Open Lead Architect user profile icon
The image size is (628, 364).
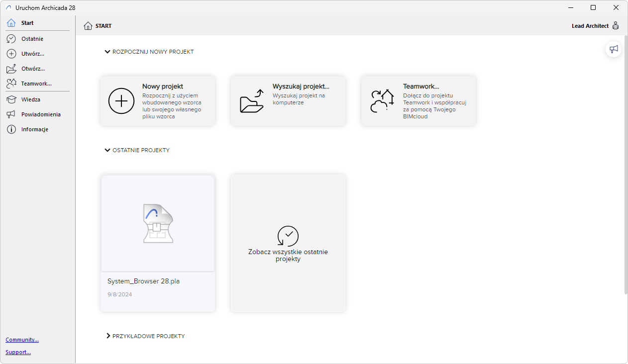[x=616, y=26]
